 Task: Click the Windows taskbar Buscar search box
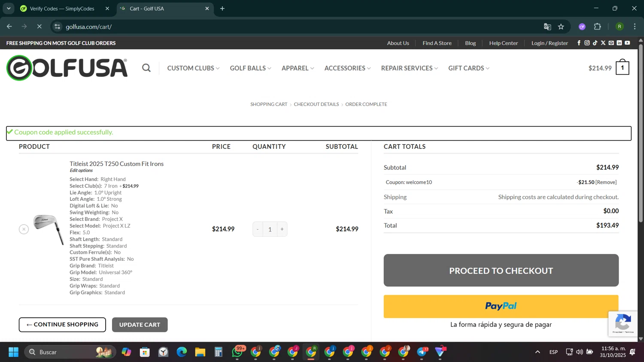coord(70,352)
